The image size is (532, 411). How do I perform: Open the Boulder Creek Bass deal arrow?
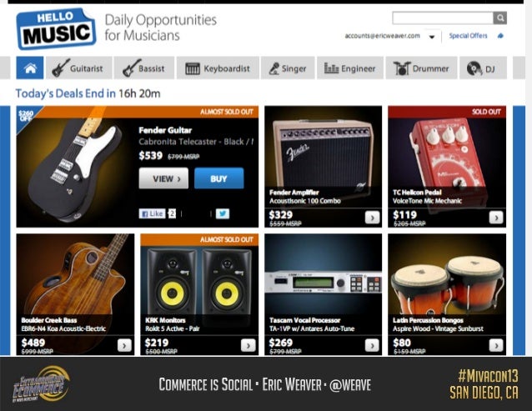124,345
